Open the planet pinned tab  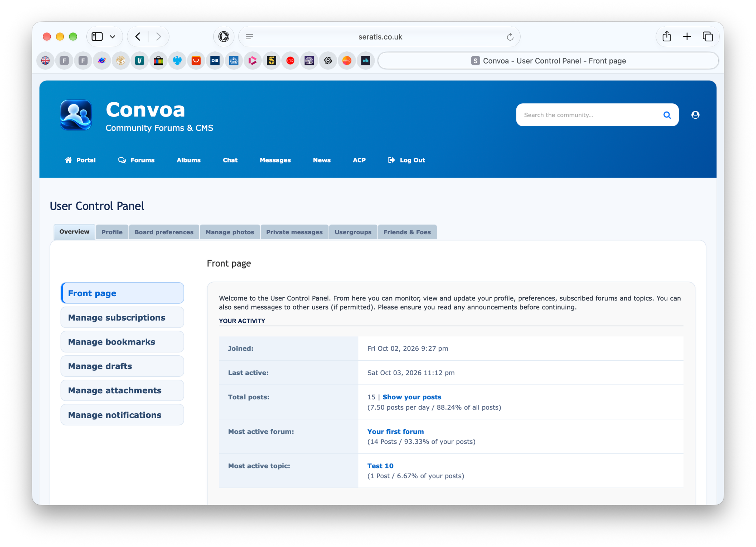tap(102, 61)
